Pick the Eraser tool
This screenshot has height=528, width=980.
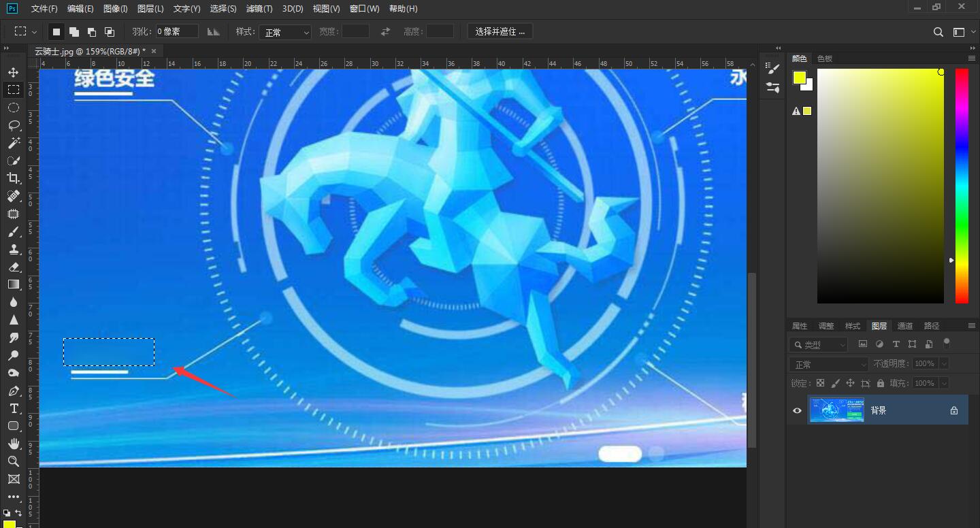(x=14, y=267)
